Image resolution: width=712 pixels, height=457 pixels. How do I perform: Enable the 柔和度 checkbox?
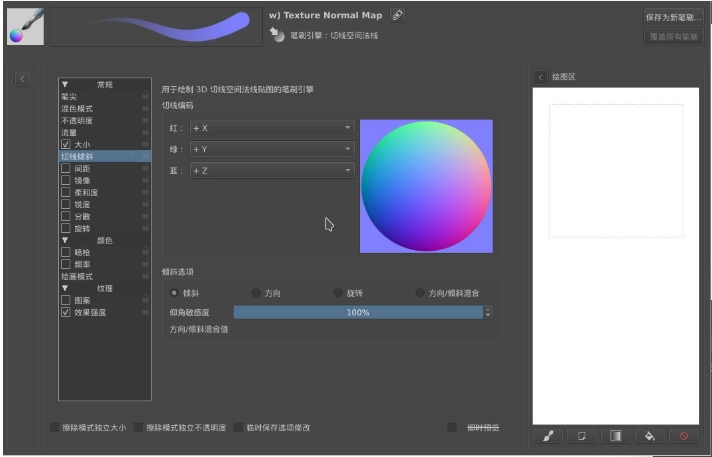click(x=66, y=192)
